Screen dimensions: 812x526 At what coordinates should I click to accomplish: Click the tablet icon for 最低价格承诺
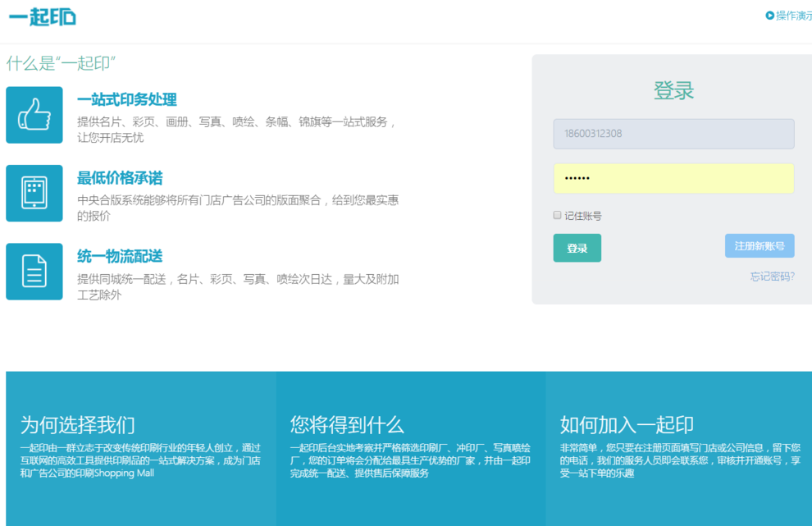click(34, 193)
